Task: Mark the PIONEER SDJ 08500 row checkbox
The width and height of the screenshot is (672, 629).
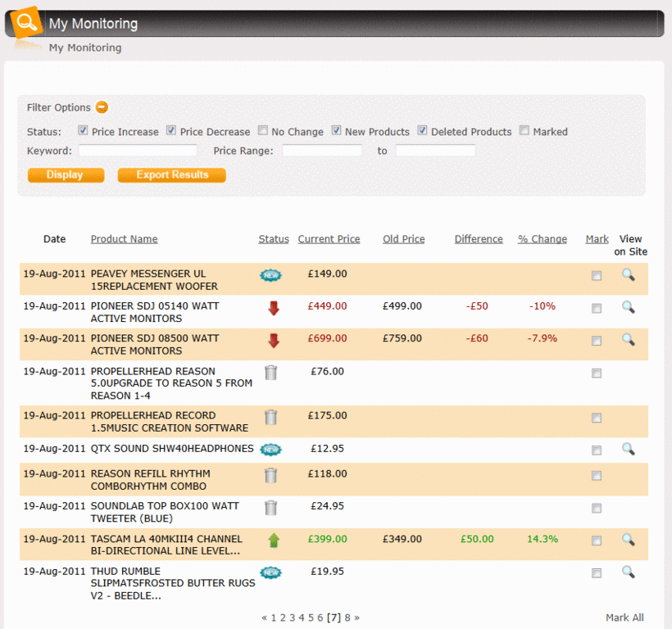Action: [597, 341]
